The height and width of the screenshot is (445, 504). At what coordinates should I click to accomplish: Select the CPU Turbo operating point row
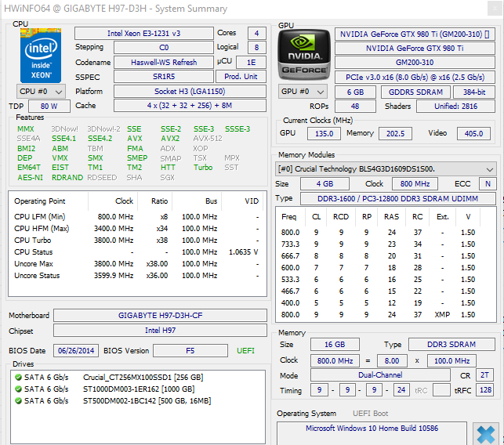[x=136, y=241]
